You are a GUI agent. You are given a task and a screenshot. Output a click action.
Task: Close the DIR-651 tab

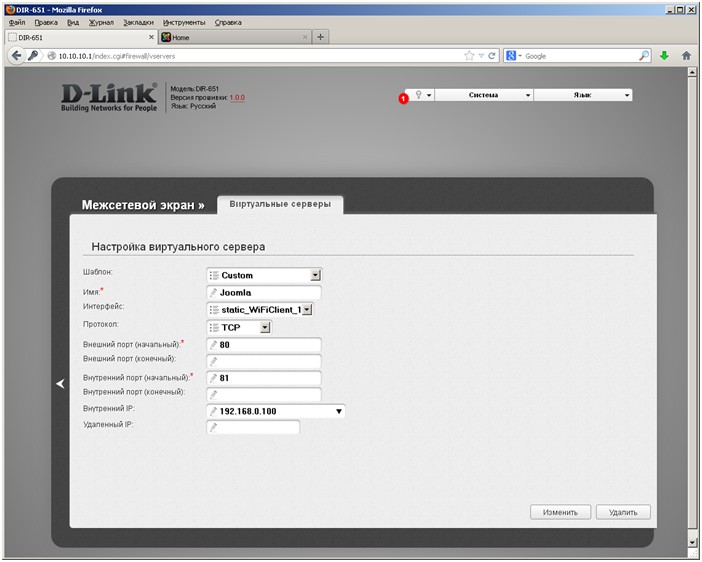point(151,37)
